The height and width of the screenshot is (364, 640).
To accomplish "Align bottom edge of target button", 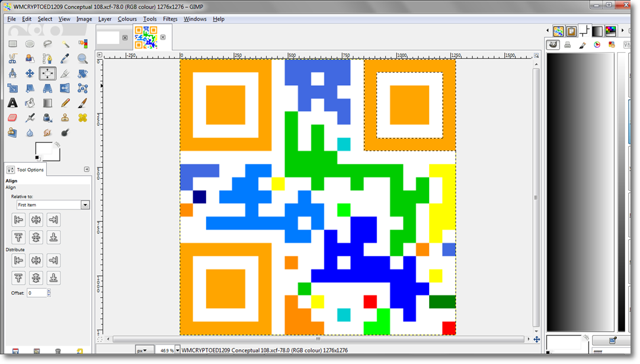I will click(x=53, y=237).
